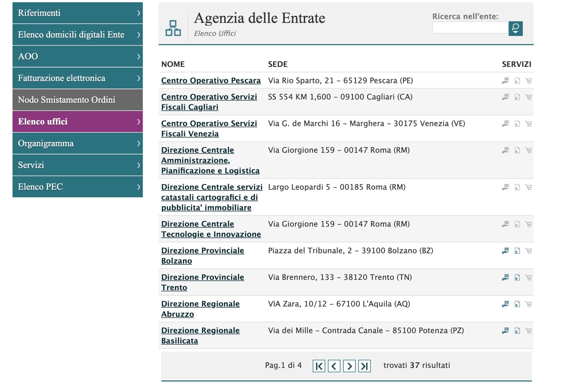The image size is (588, 387).
Task: Click shopping cart icon for Centro Operativo Pescara
Action: (x=528, y=81)
